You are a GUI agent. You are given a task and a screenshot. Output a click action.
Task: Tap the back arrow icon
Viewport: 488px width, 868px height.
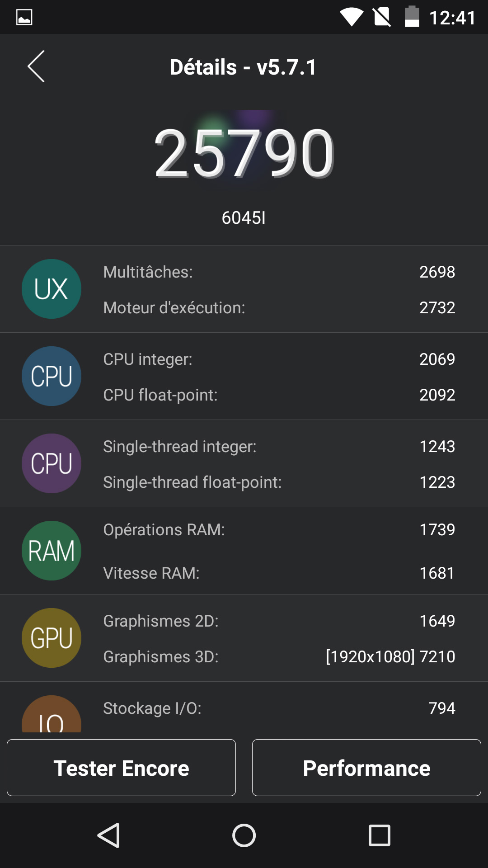(36, 66)
